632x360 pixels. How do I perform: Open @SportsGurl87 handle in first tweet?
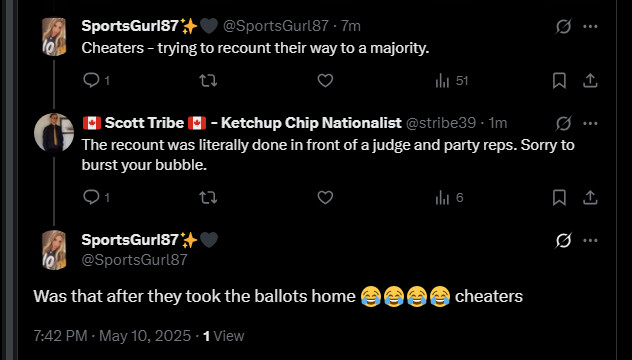[x=276, y=27]
